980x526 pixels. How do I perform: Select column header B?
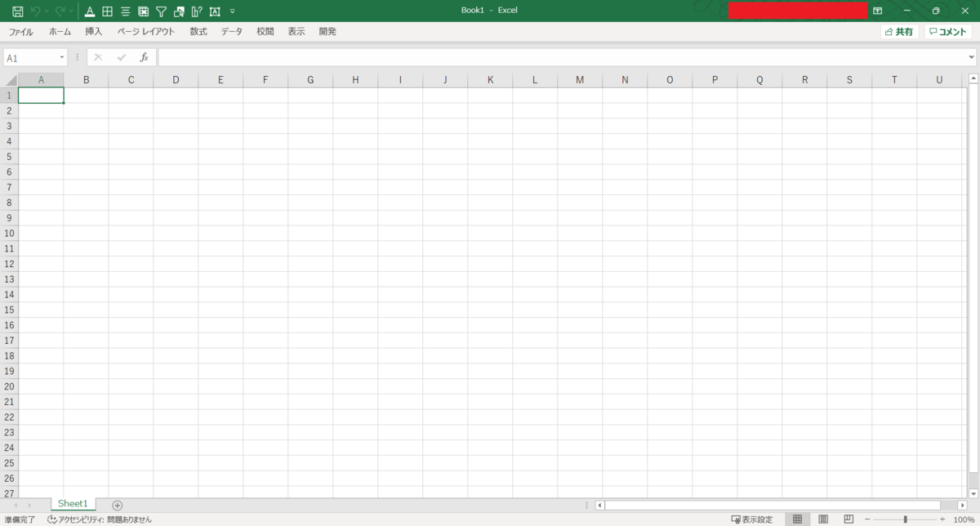(x=86, y=79)
